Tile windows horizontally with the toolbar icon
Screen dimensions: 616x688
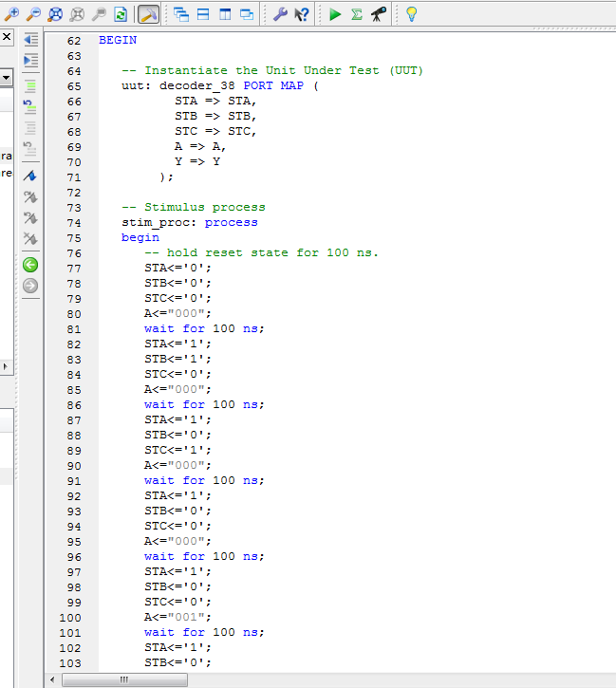coord(203,14)
